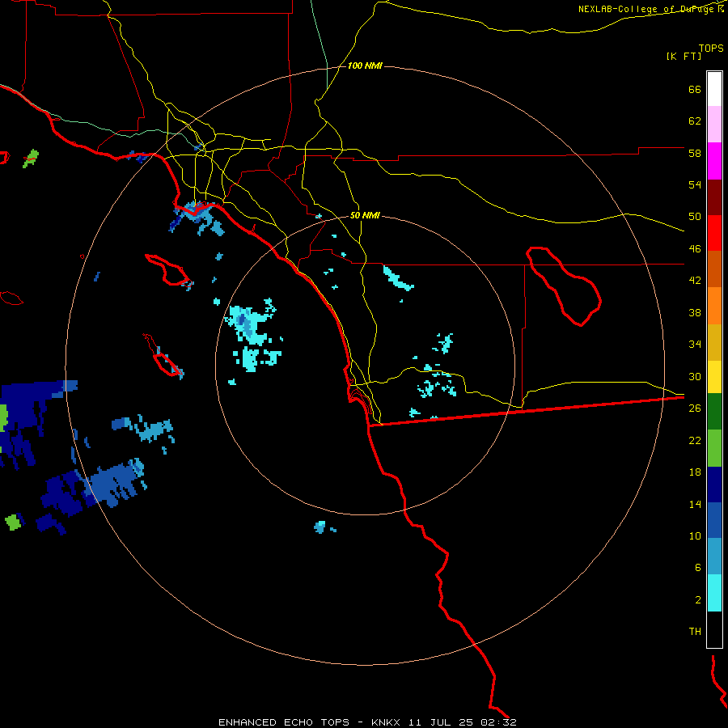Viewport: 728px width, 728px height.
Task: Click the black TH legend swatch
Action: [714, 629]
